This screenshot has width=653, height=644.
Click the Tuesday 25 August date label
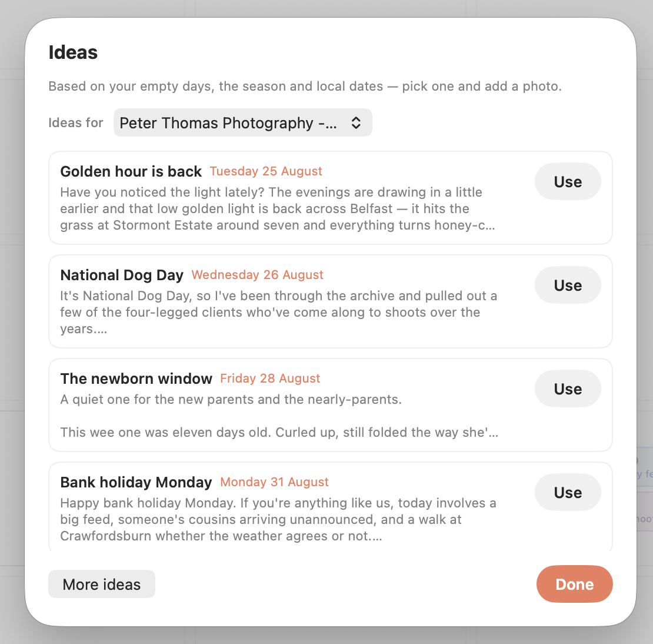(x=266, y=171)
